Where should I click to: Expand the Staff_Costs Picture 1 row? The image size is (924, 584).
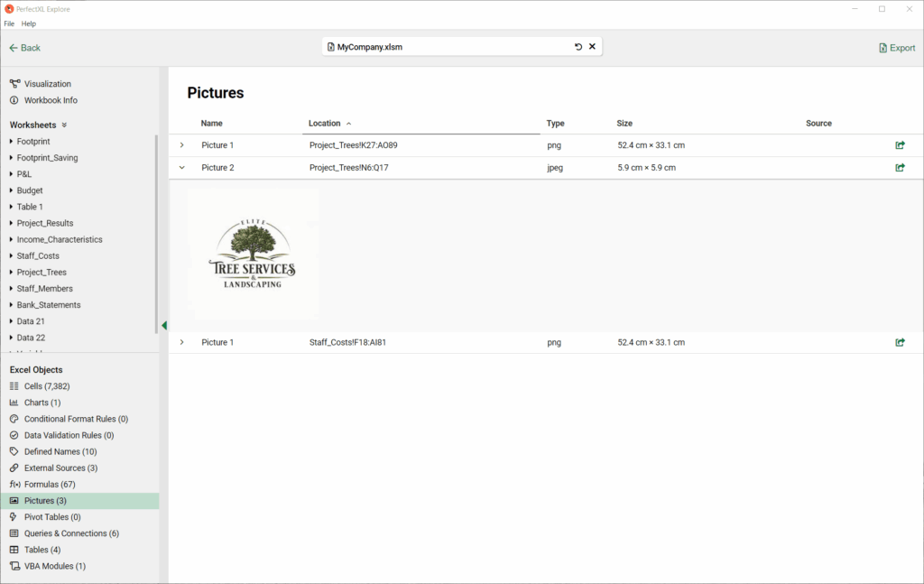182,342
